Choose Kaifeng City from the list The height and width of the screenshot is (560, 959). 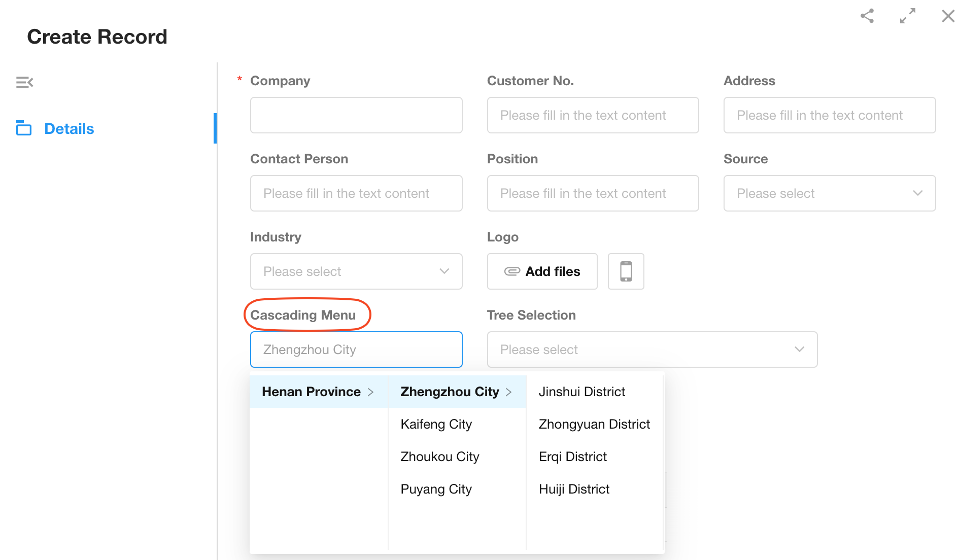(x=436, y=424)
